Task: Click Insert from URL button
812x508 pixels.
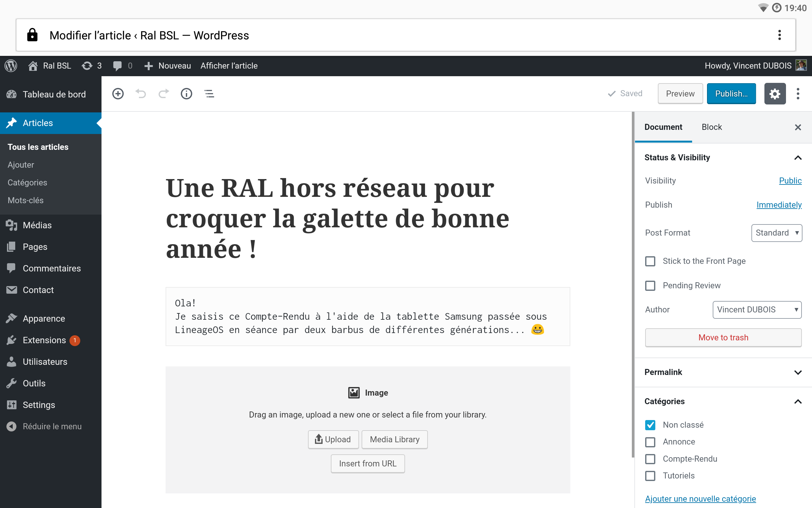Action: coord(368,464)
